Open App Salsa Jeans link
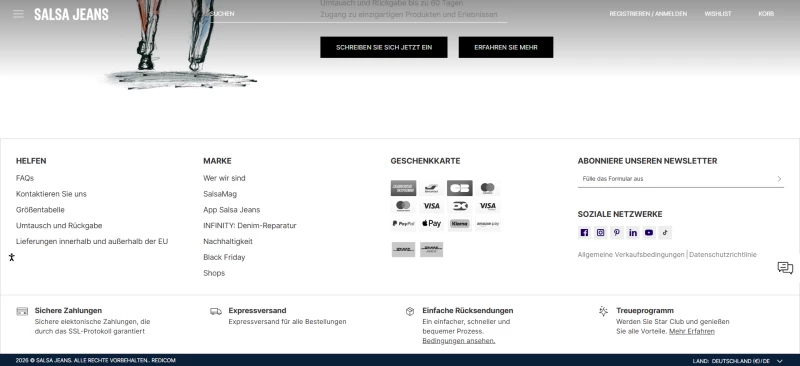Viewport: 800px width, 366px height. (x=232, y=210)
